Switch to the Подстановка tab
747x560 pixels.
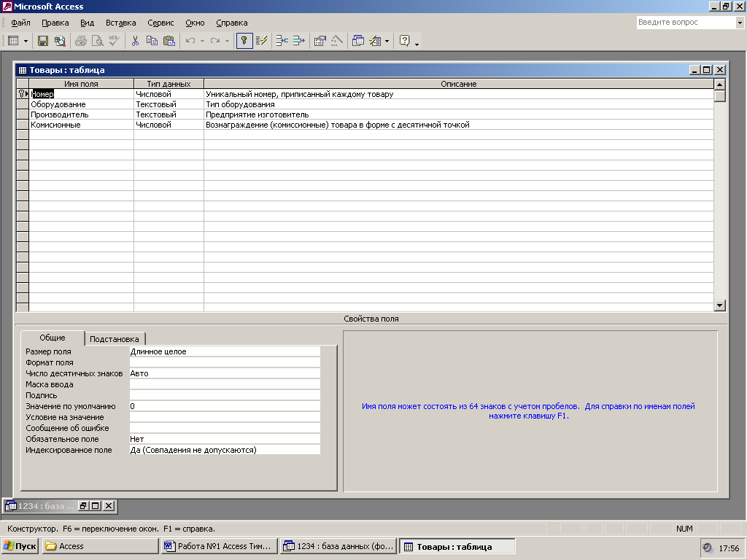(x=115, y=339)
